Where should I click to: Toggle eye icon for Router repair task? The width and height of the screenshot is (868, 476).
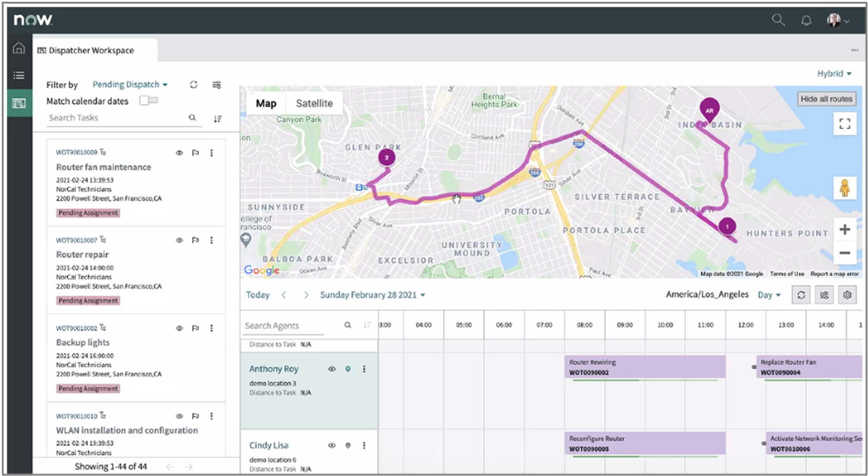tap(179, 240)
